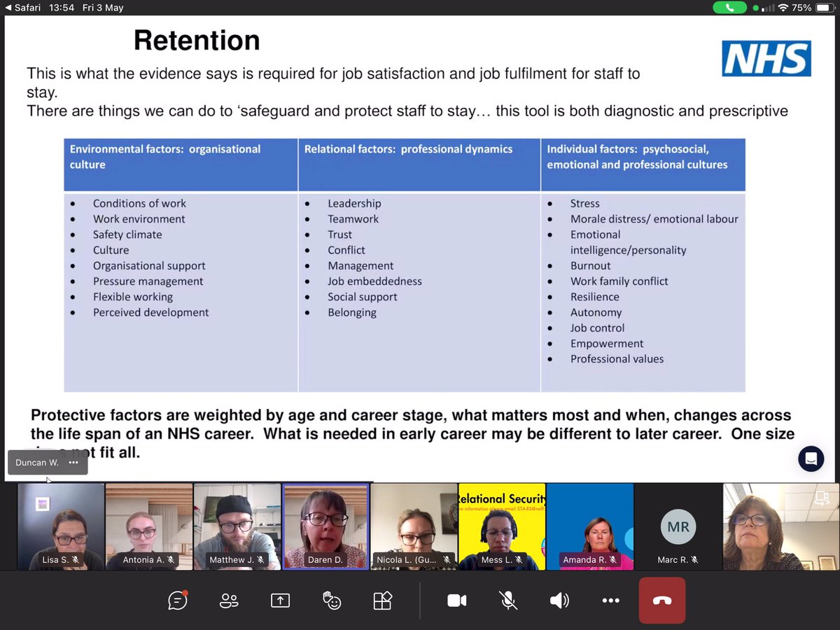Screen dimensions: 840x630
Task: Open more options for Duncan W.
Action: click(x=73, y=463)
